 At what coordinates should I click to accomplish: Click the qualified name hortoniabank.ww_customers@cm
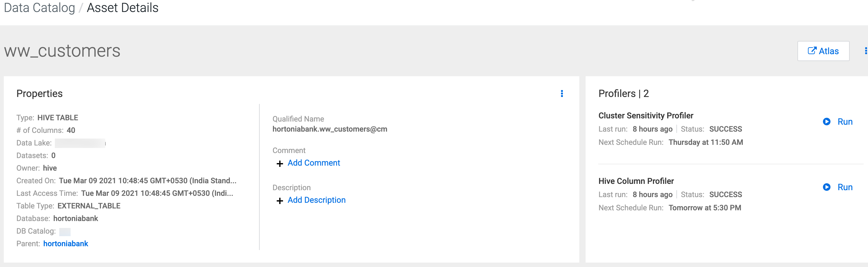tap(330, 129)
